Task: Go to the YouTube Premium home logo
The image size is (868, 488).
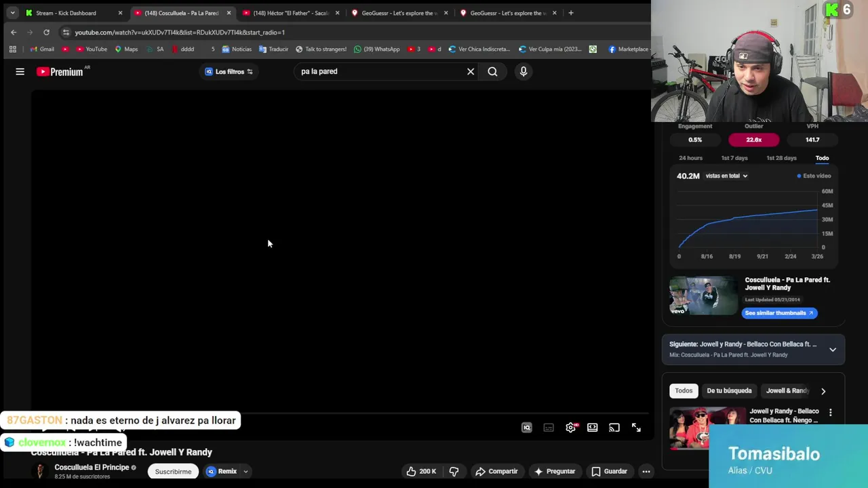Action: point(60,71)
